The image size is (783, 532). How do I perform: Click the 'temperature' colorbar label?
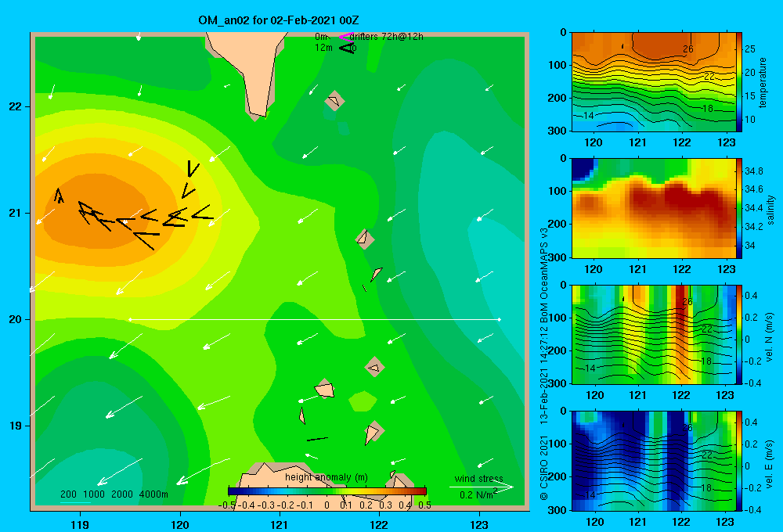[x=762, y=82]
